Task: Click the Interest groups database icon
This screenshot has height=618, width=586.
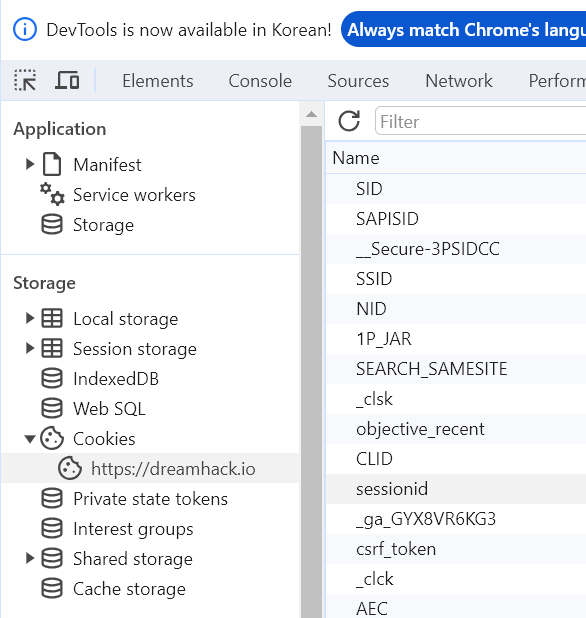Action: [x=52, y=529]
